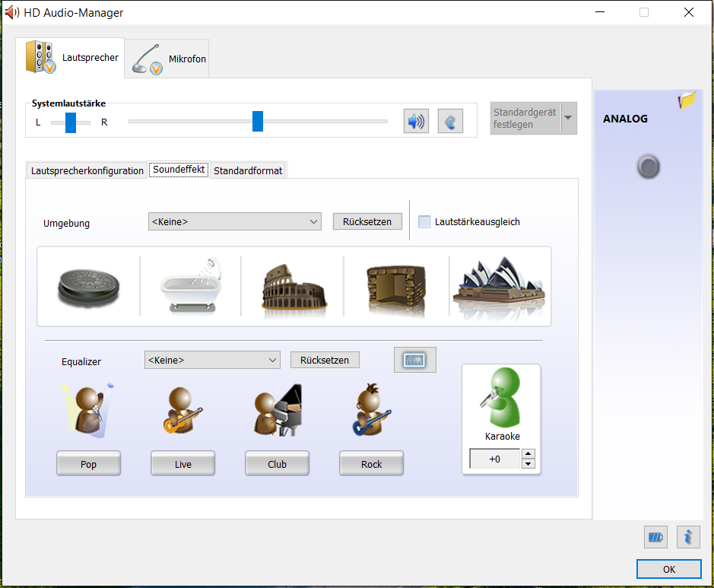Click Rücksetzen next to Umgebung

[x=367, y=222]
